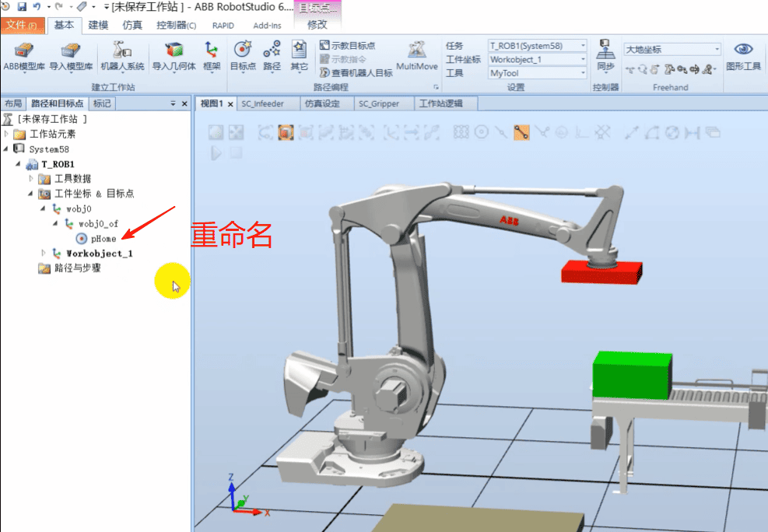The image size is (768, 532).
Task: Start simulation with the play icon
Action: [216, 152]
